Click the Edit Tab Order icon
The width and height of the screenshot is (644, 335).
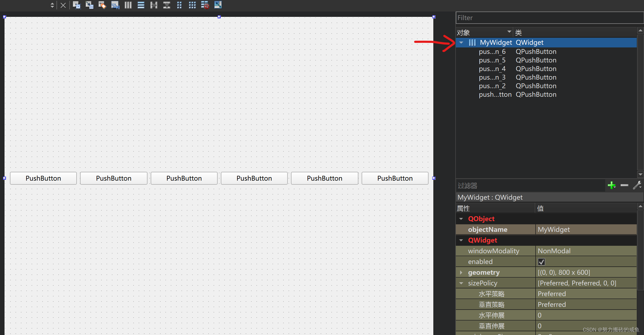(115, 5)
